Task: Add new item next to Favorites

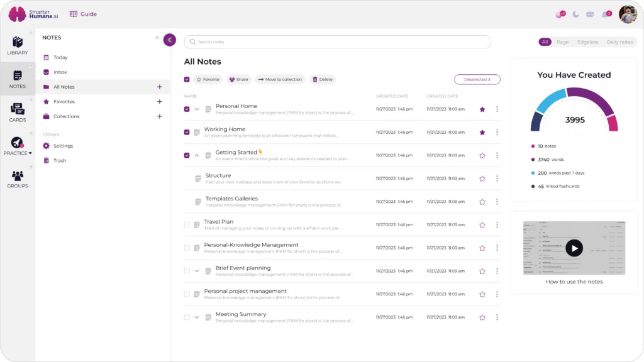Action: click(159, 101)
